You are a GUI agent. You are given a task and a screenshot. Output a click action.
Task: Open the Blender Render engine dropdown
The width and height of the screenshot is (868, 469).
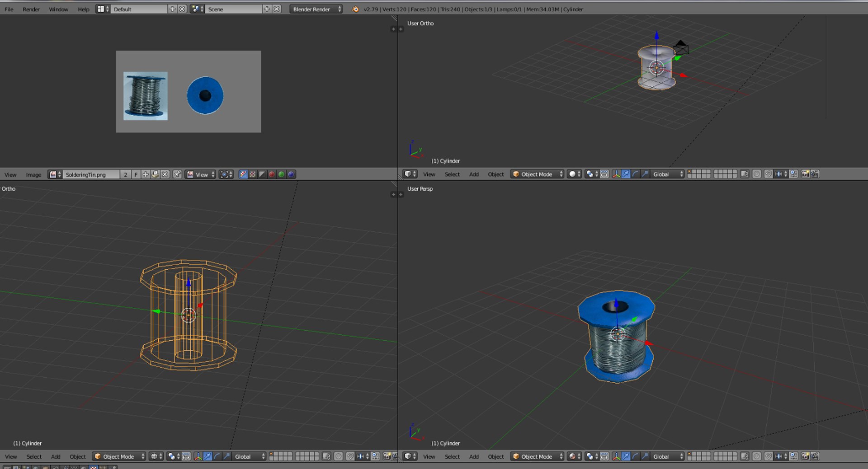(316, 9)
